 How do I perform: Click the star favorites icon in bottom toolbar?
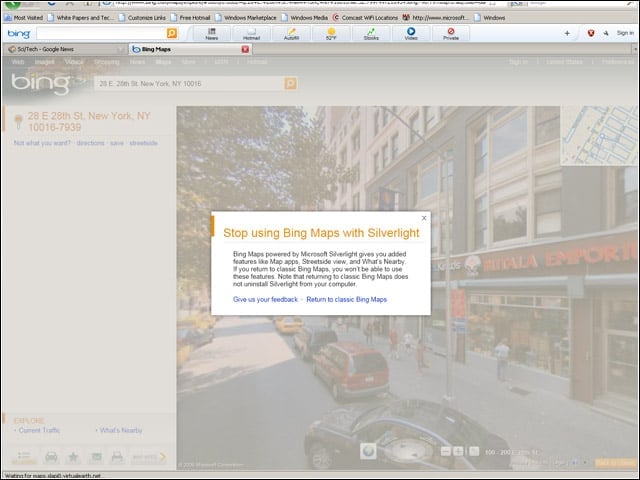73,456
